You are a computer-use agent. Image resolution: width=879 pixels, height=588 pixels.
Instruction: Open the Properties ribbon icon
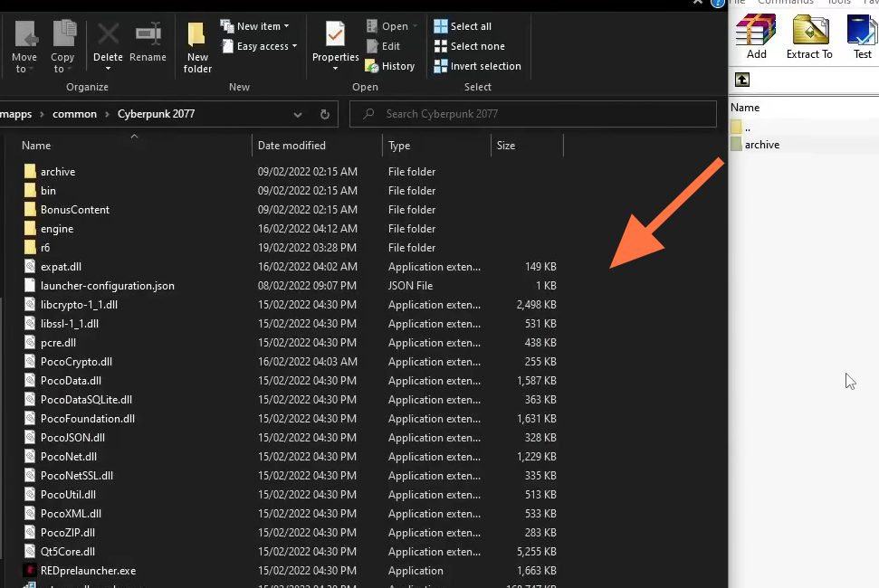(335, 34)
